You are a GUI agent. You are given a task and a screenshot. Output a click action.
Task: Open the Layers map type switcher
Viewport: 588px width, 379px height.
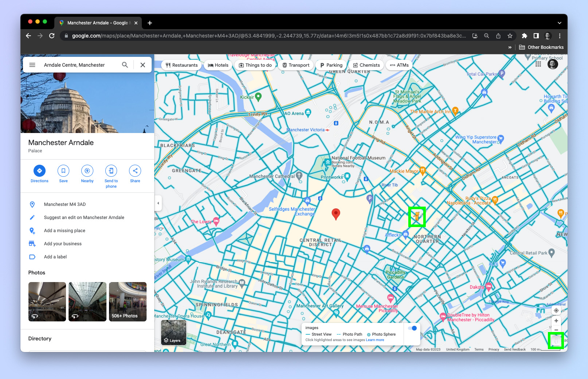pos(174,332)
